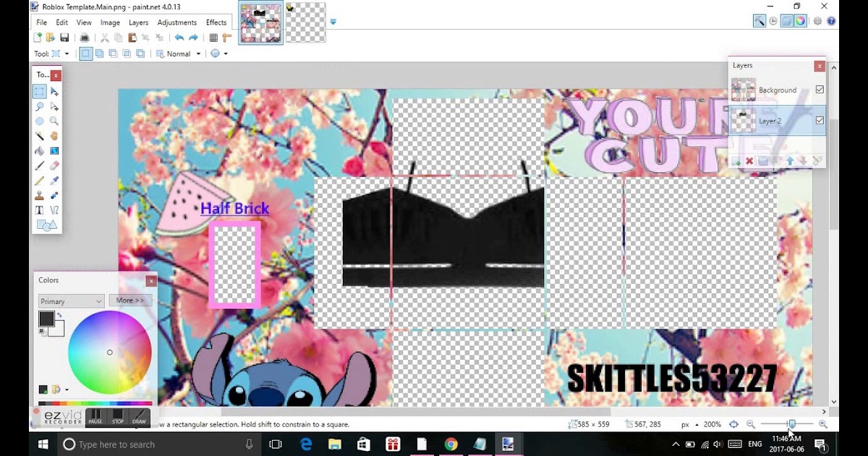Click the Undo arrow
This screenshot has width=868, height=456.
tap(179, 38)
